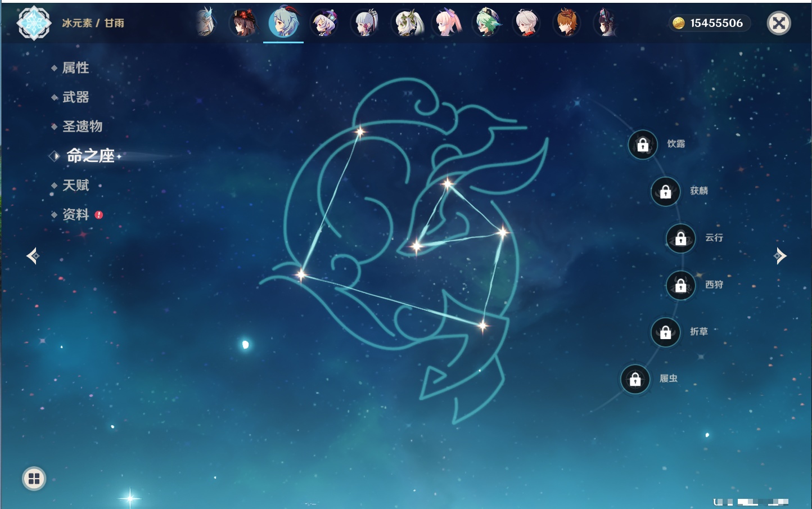Open the locked 履虫 constellation node
This screenshot has width=812, height=509.
click(x=635, y=380)
